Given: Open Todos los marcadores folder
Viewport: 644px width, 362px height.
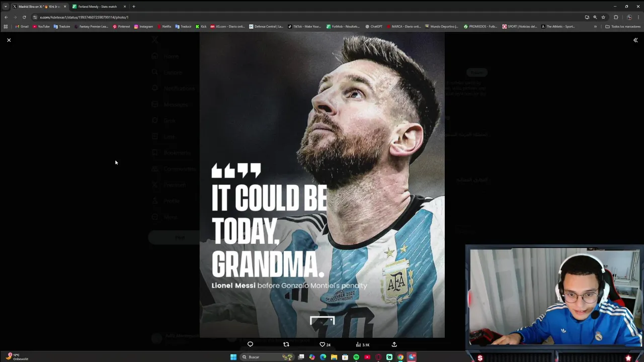Looking at the screenshot, I should pyautogui.click(x=623, y=27).
